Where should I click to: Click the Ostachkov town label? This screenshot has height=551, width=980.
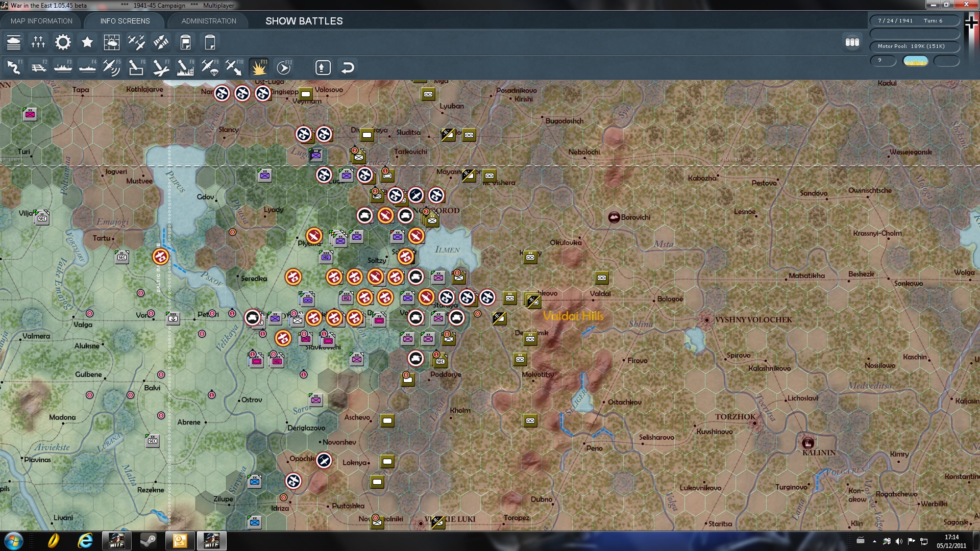625,402
